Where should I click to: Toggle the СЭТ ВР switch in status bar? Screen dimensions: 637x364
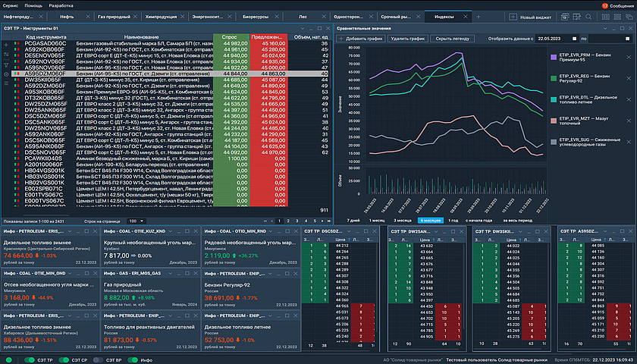tap(99, 359)
